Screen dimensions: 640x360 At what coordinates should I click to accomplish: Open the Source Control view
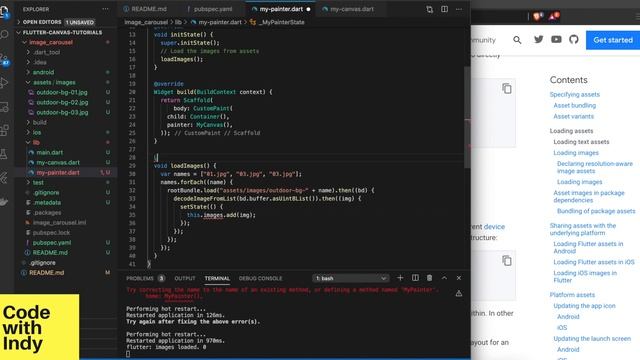point(4,59)
